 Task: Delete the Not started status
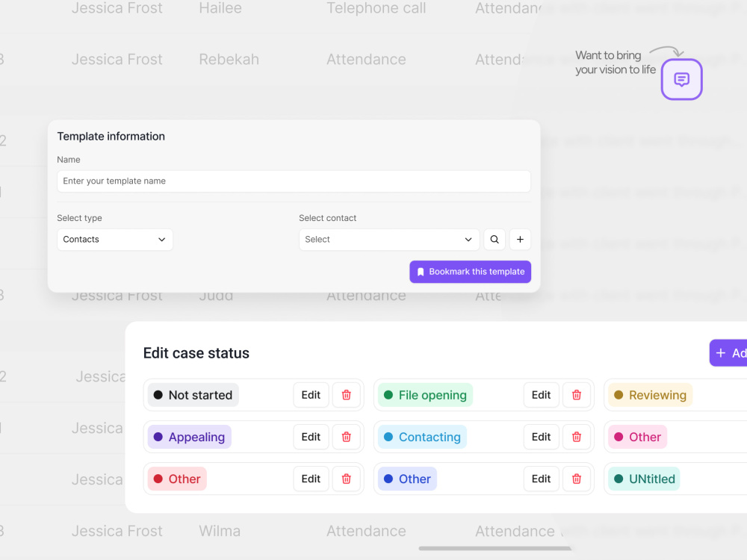[x=347, y=395]
